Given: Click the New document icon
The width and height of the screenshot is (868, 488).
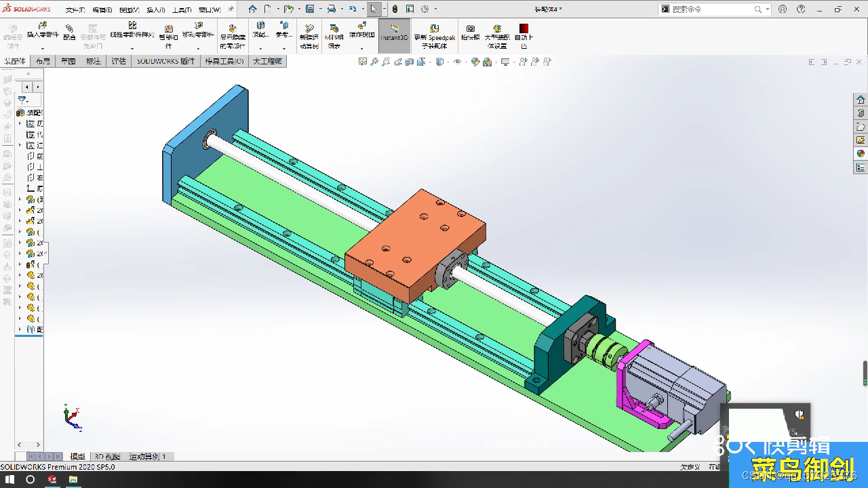Looking at the screenshot, I should tap(268, 9).
